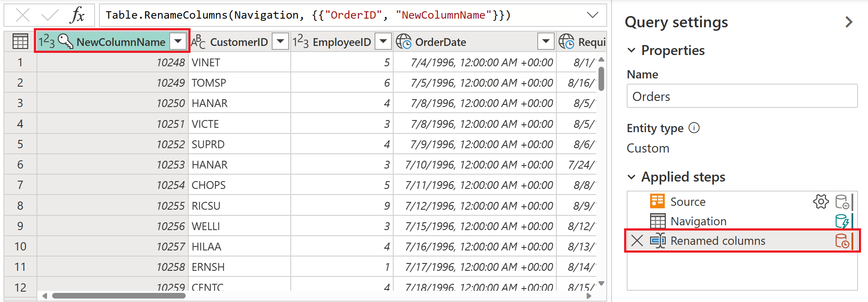Collapse the Properties section
Viewport: 868px width, 302px height.
point(631,50)
